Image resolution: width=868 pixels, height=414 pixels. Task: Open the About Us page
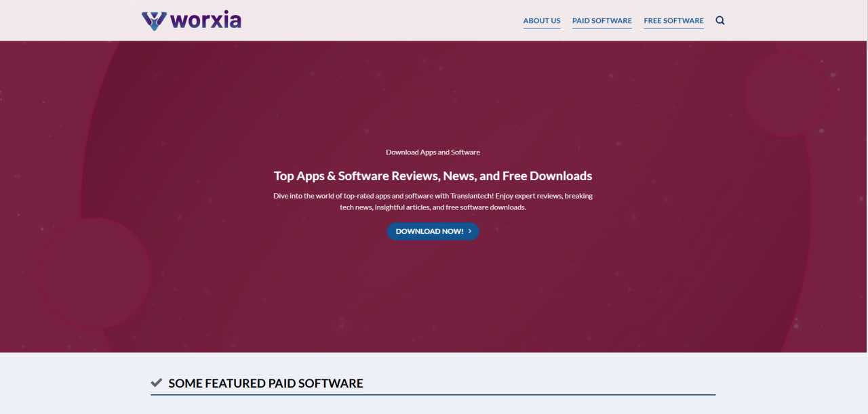click(541, 21)
